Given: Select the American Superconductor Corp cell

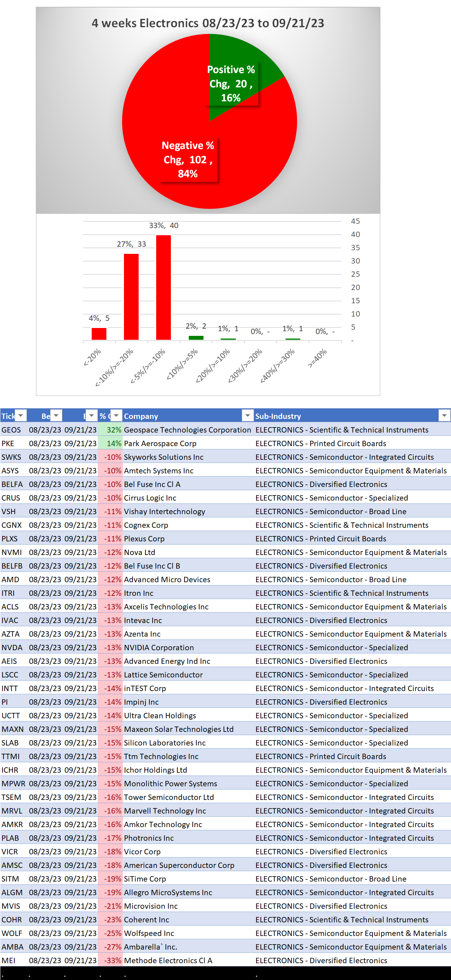Looking at the screenshot, I should pyautogui.click(x=188, y=865).
